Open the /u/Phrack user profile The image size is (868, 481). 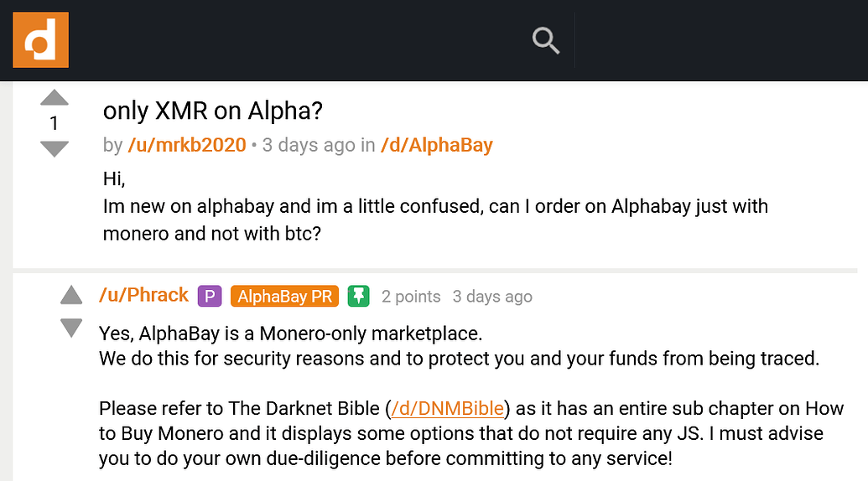coord(143,295)
